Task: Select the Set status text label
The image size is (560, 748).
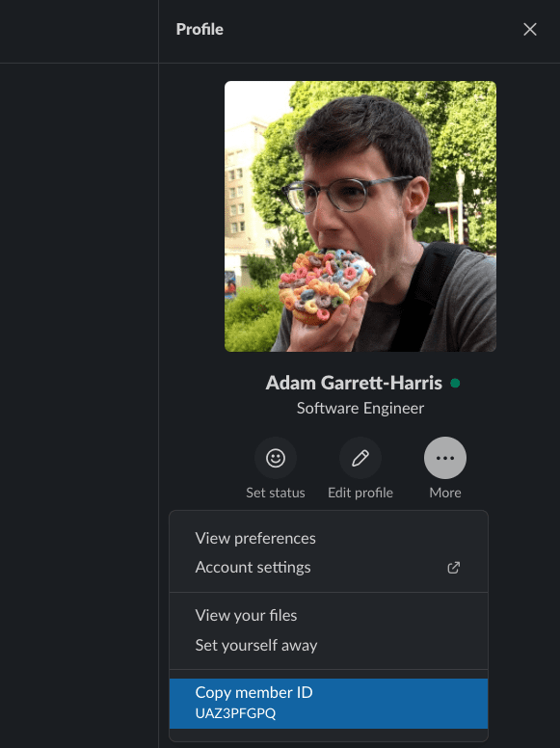Action: click(276, 493)
